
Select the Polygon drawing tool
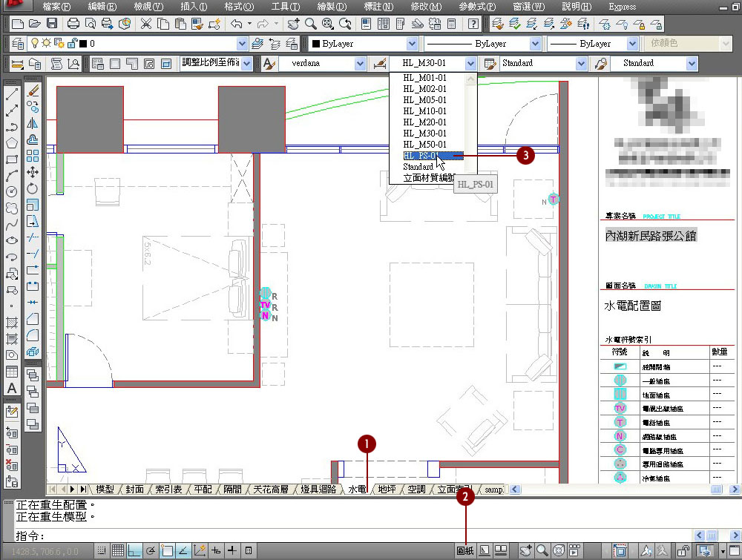12,143
